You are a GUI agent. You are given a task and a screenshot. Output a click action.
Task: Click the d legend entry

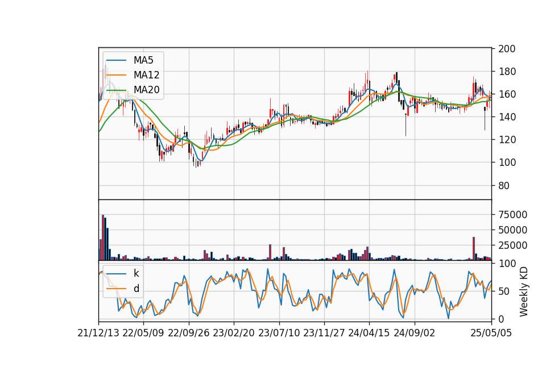(x=136, y=289)
